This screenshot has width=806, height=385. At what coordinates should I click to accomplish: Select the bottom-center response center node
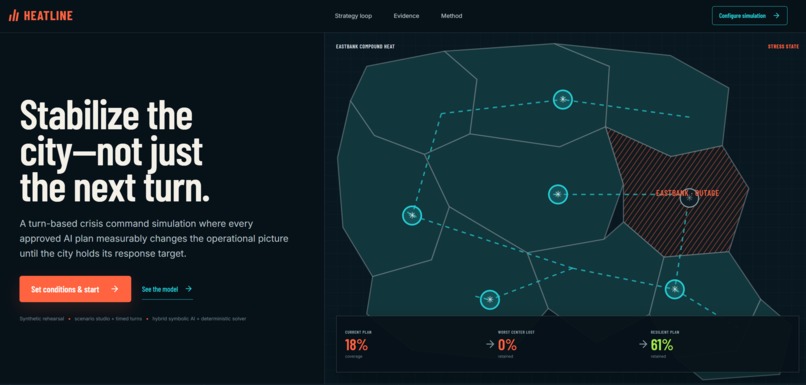tap(489, 299)
